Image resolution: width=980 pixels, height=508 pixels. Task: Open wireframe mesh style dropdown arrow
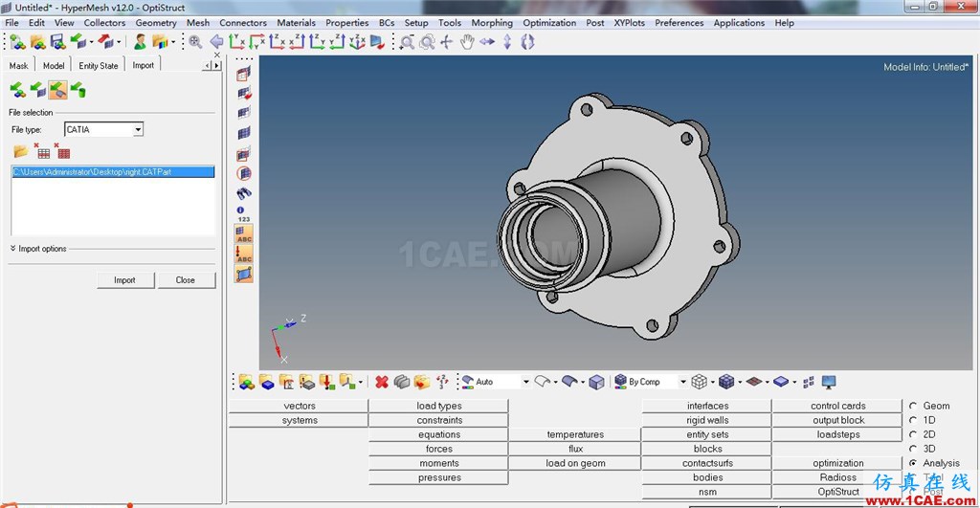[x=712, y=382]
